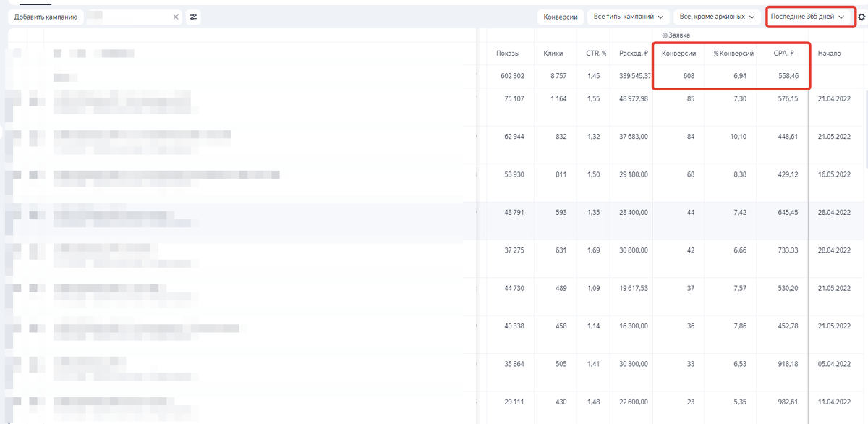Click impressions cell 75 107

[x=514, y=98]
